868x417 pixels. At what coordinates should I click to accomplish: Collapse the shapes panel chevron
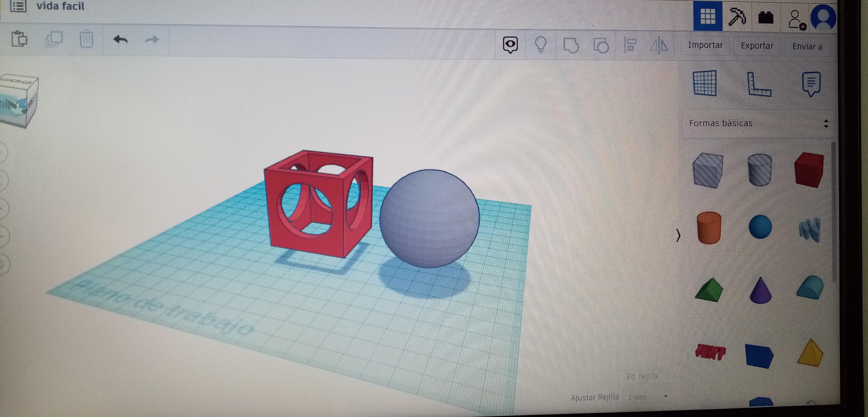point(678,235)
